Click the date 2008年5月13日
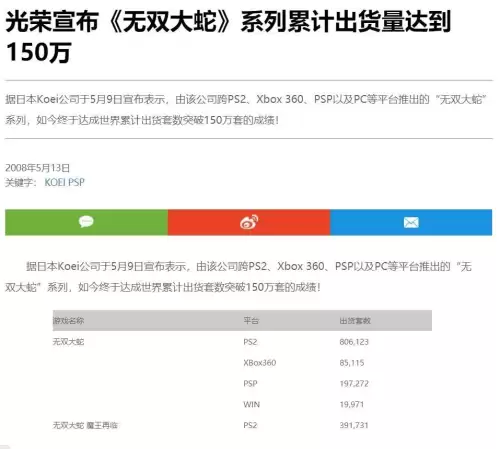Screen dimensions: 500x449 pos(37,168)
